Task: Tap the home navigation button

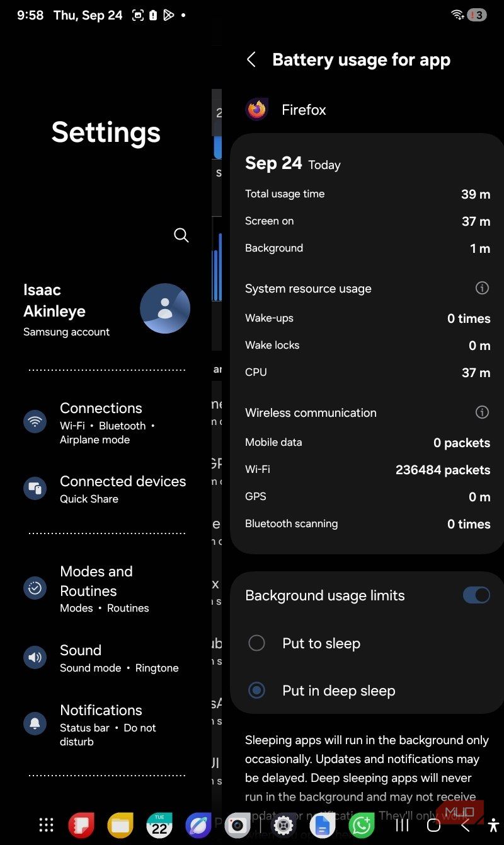Action: [433, 825]
